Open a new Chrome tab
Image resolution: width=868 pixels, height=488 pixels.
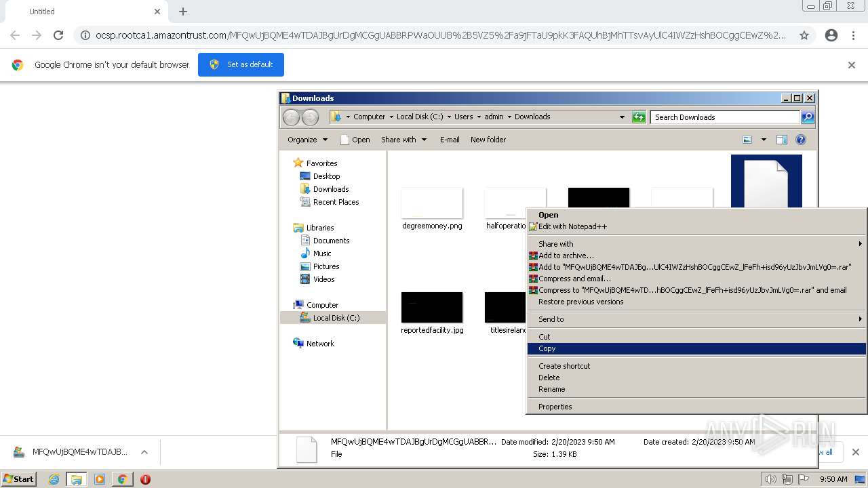click(183, 12)
